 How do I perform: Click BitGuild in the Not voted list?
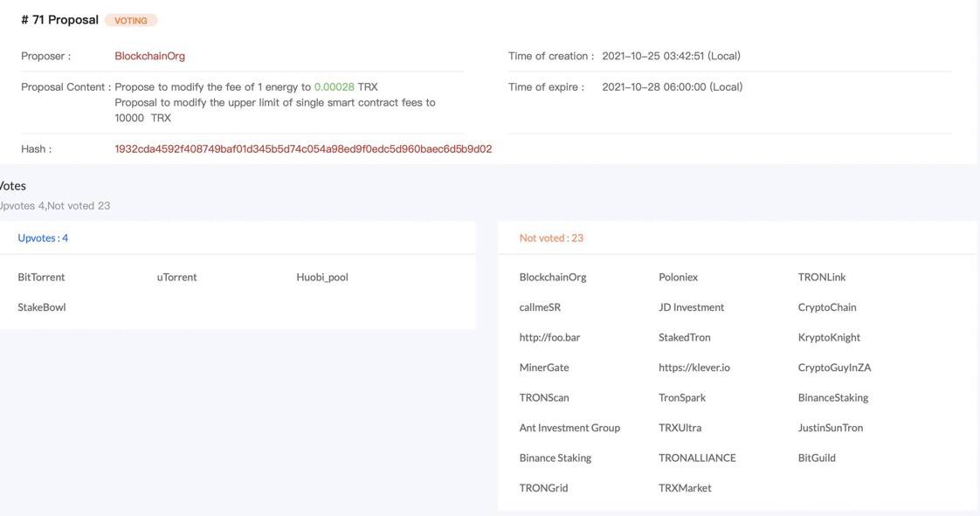click(x=817, y=458)
